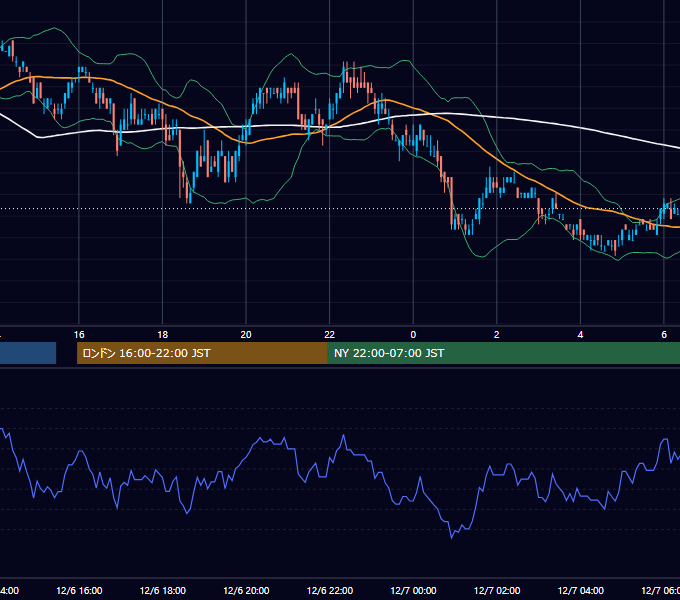Click the 12/6 18:00 time label
Viewport: 680px width, 600px height.
[x=163, y=590]
